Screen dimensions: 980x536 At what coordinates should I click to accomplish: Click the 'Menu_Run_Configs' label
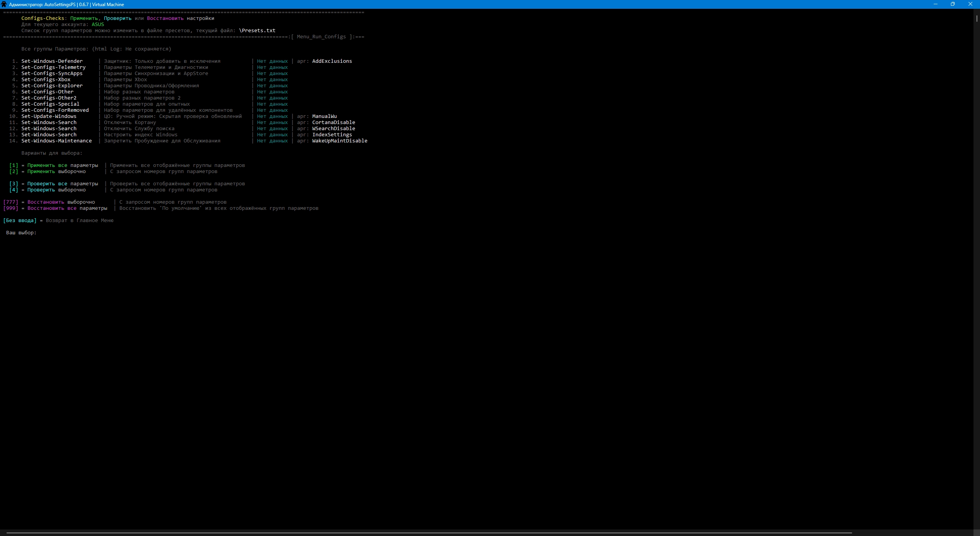[x=322, y=37]
